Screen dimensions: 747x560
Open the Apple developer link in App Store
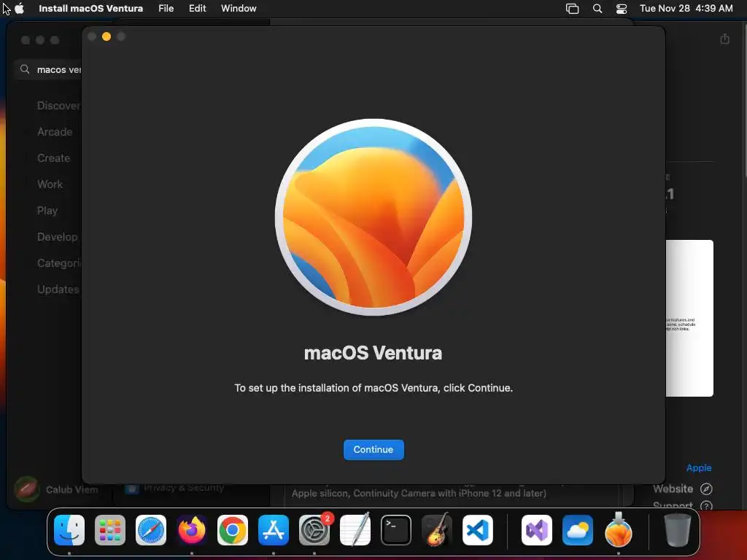pos(698,467)
